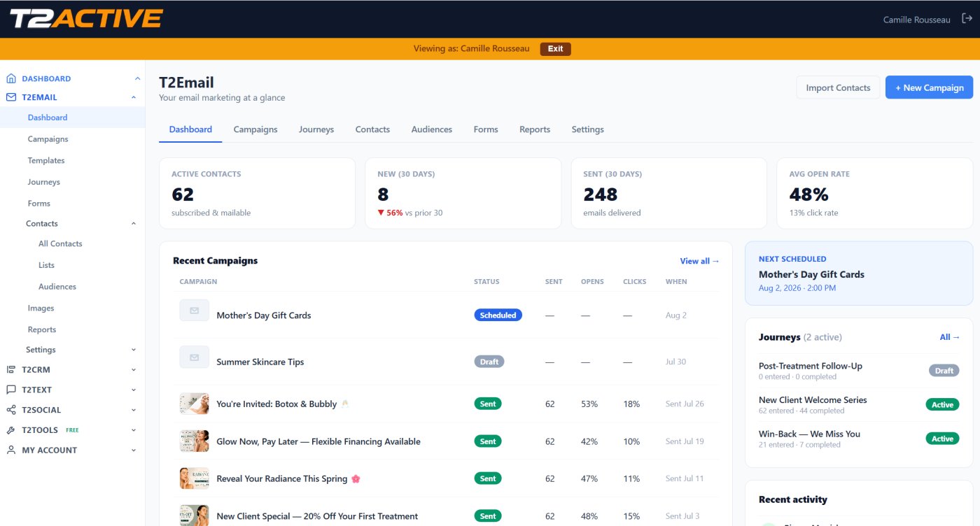Click View all recent campaigns link

[699, 261]
